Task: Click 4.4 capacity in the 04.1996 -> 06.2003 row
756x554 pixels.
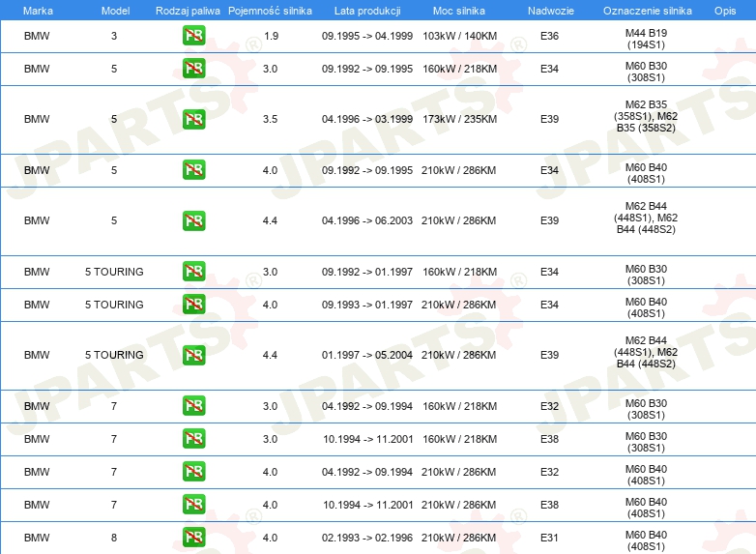Action: 270,220
